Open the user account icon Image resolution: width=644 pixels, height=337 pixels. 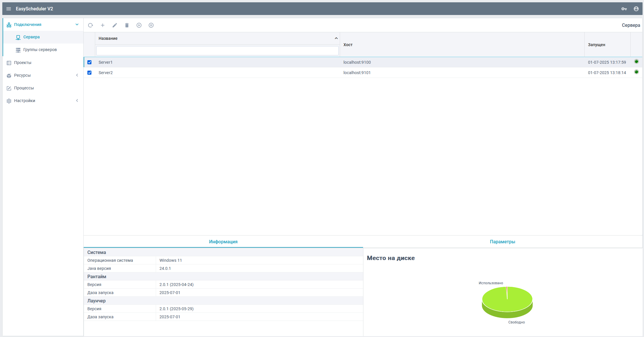(x=636, y=9)
